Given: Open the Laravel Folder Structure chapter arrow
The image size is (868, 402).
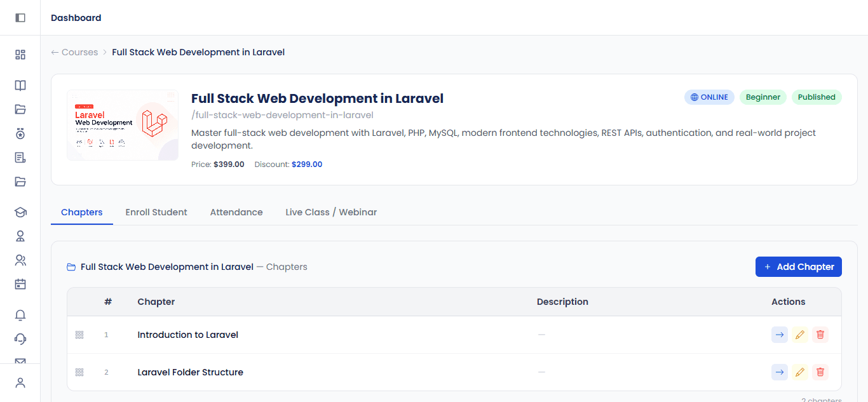Looking at the screenshot, I should (x=780, y=372).
